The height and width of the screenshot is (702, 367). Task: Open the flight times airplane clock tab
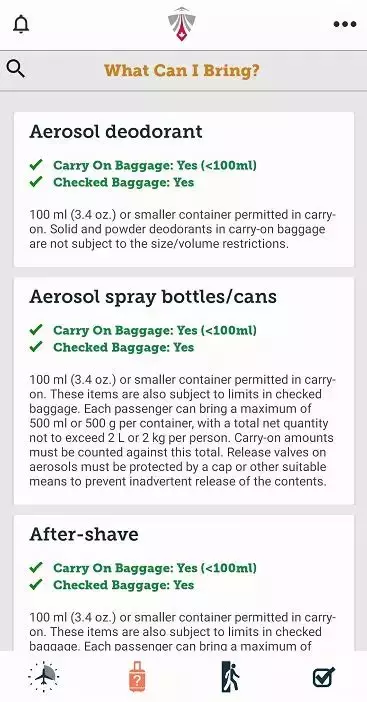[43, 676]
